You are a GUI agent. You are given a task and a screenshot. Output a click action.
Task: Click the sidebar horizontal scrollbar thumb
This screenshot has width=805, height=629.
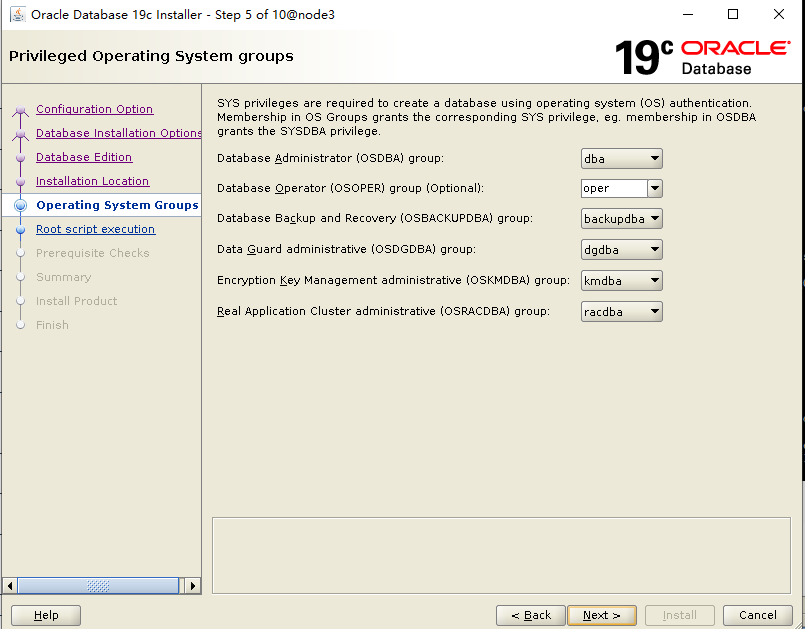click(98, 585)
